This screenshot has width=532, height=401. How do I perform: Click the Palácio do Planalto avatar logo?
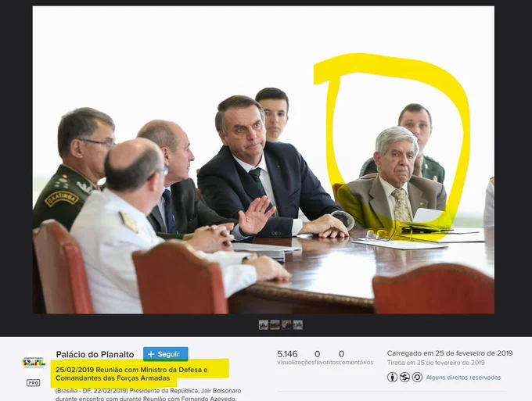tap(34, 363)
